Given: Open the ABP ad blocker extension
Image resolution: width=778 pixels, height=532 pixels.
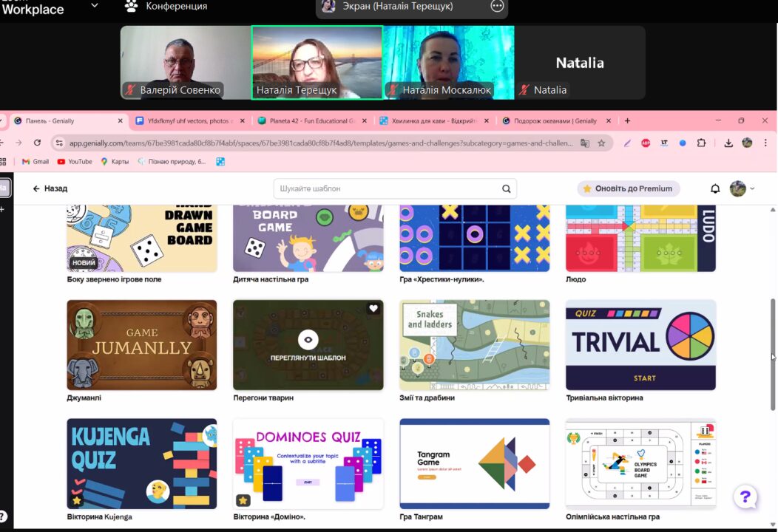Looking at the screenshot, I should pyautogui.click(x=646, y=143).
